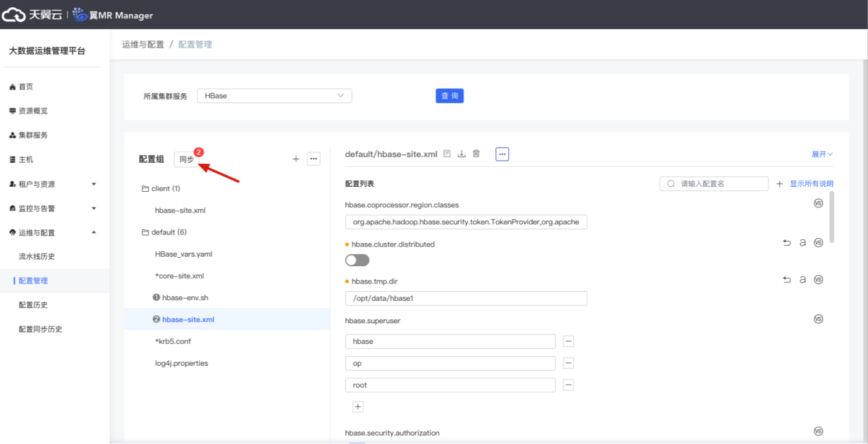Click the 'a' icon for hbase.cluster.distributed

click(x=803, y=243)
